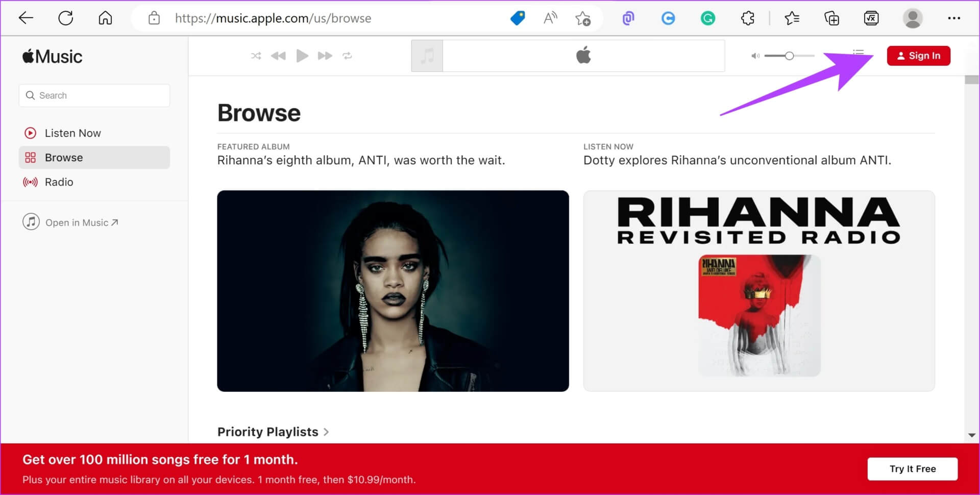Click the address bar URL music.apple.com/us/browse
This screenshot has width=980, height=495.
pos(273,18)
